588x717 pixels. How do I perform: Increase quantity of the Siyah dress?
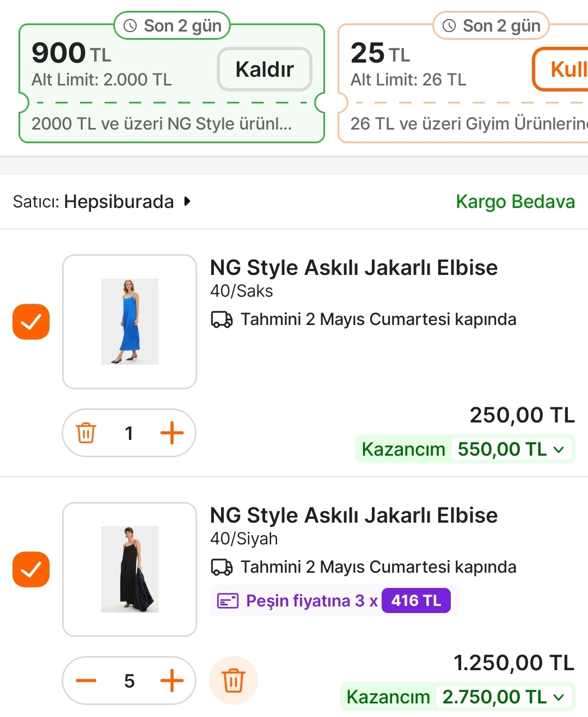coord(171,681)
